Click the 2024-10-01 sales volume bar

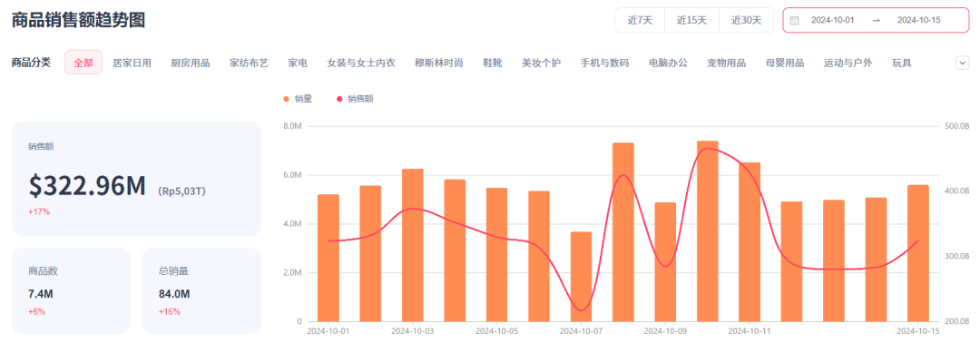coord(328,258)
